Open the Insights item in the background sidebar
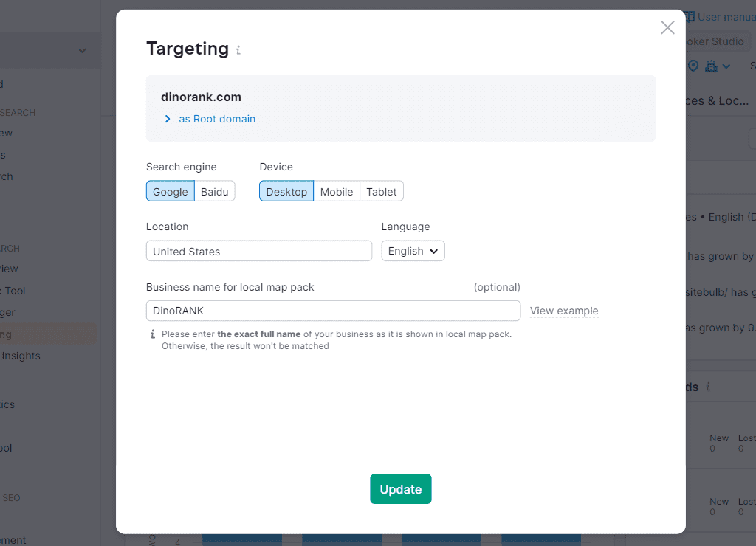 click(x=21, y=356)
